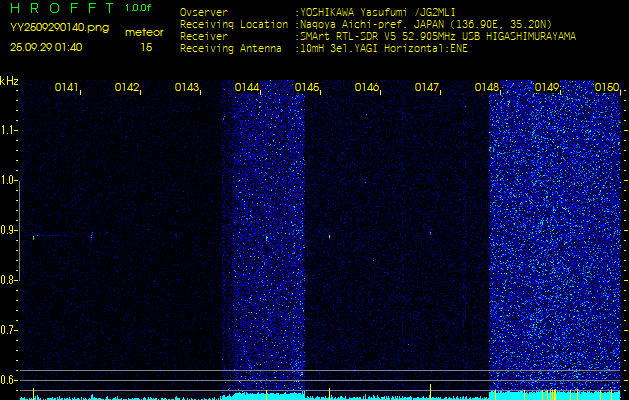
Task: Click the 0150 time marker
Action: pyautogui.click(x=607, y=87)
